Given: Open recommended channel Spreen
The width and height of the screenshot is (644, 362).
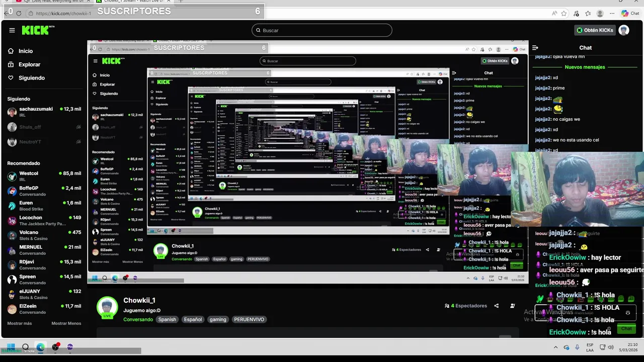Looking at the screenshot, I should pos(44,280).
